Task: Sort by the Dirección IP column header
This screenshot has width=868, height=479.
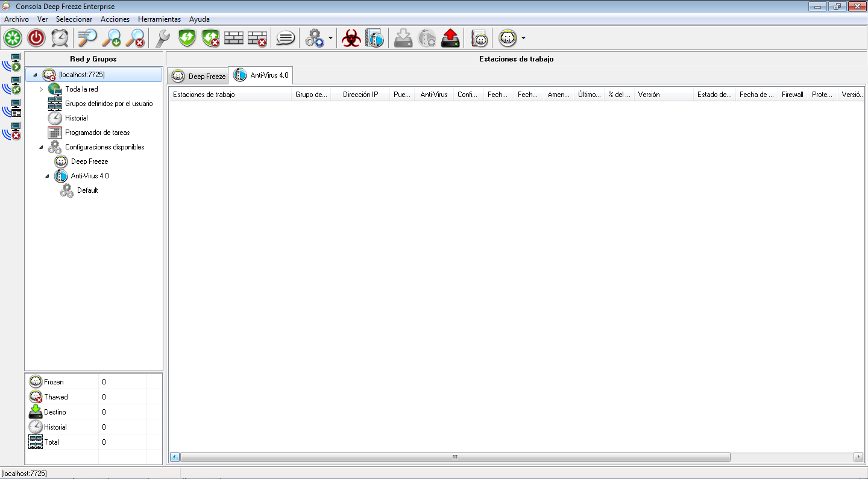Action: [360, 95]
